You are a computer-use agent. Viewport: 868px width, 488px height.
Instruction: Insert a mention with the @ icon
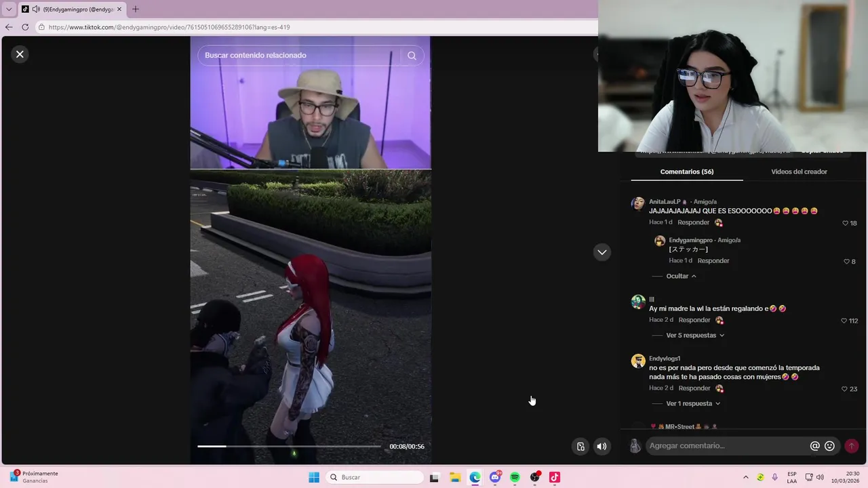(815, 446)
